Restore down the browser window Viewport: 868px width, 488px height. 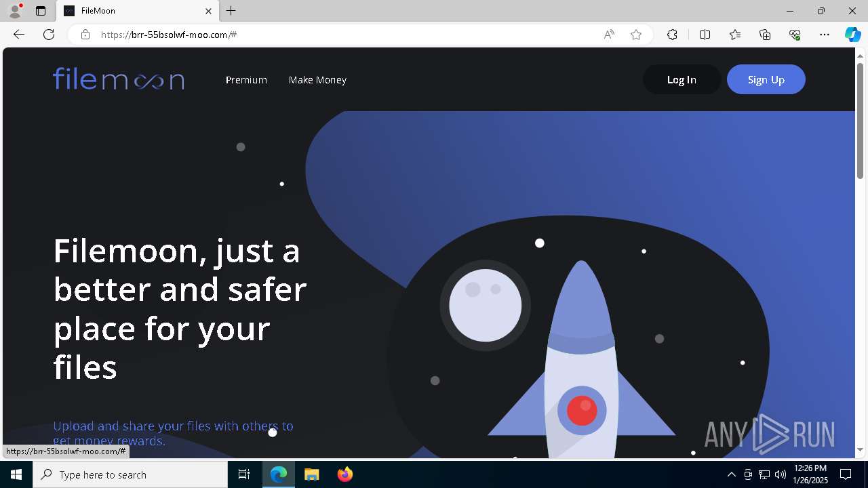(x=821, y=11)
